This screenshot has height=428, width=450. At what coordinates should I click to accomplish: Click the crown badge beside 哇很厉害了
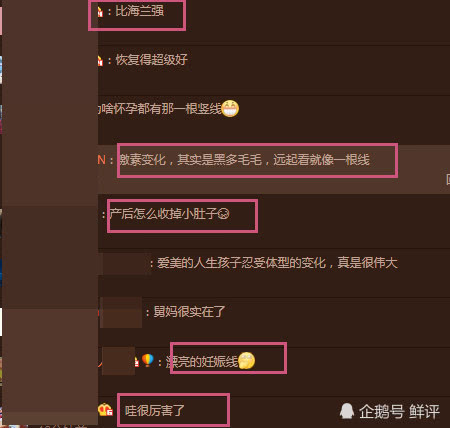[105, 410]
